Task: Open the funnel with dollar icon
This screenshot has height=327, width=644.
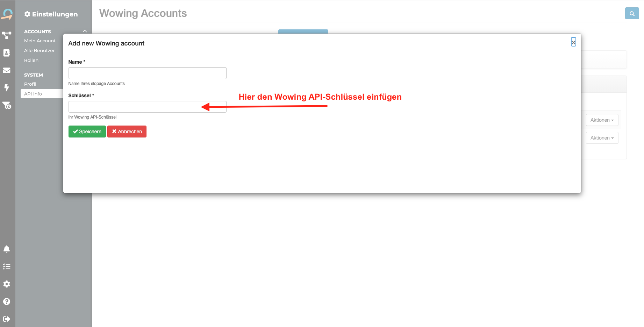Action: (x=7, y=105)
